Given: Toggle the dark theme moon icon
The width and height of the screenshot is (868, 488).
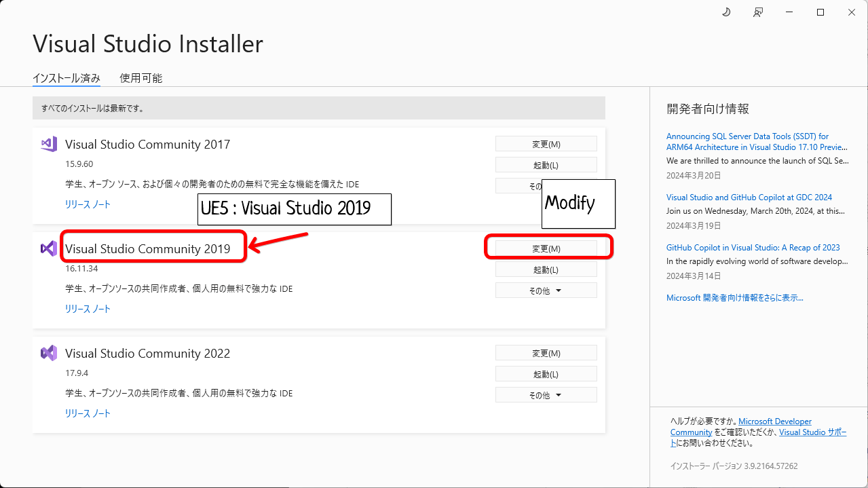Looking at the screenshot, I should tap(726, 12).
